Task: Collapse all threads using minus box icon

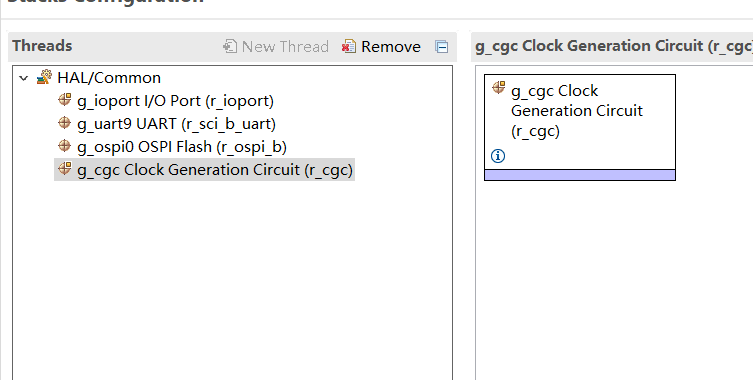Action: point(442,47)
